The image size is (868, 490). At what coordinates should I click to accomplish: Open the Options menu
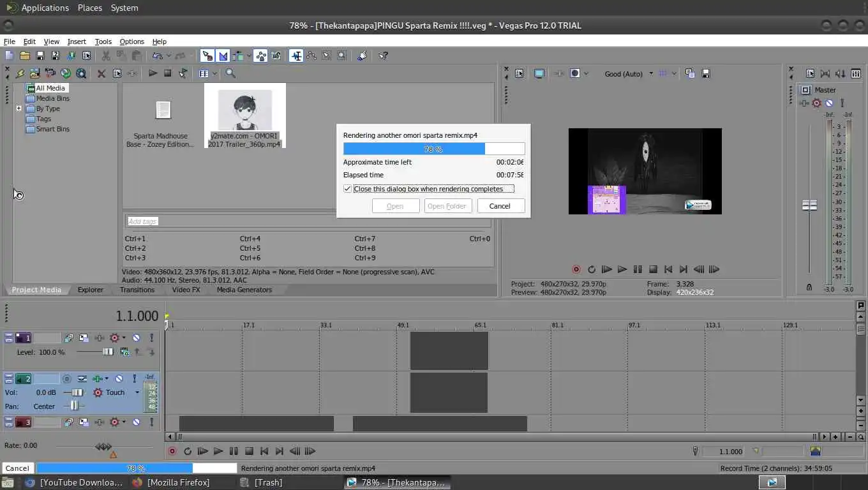tap(131, 41)
